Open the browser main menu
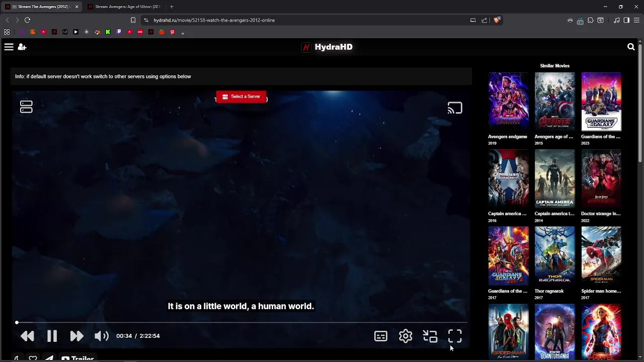 click(x=636, y=20)
